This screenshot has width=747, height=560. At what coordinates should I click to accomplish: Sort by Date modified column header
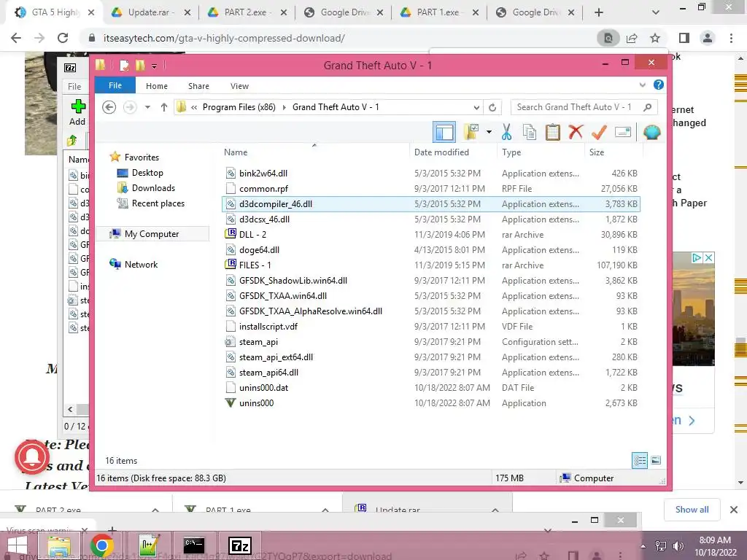[x=441, y=152]
